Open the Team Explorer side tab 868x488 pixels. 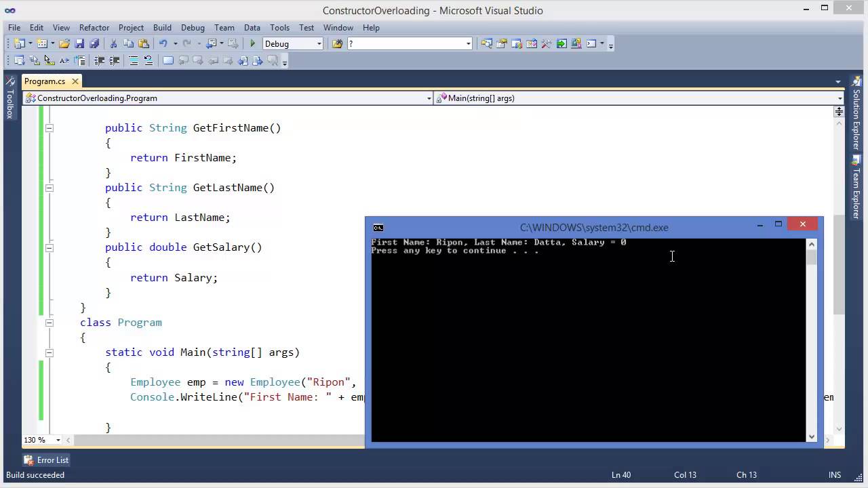click(856, 187)
